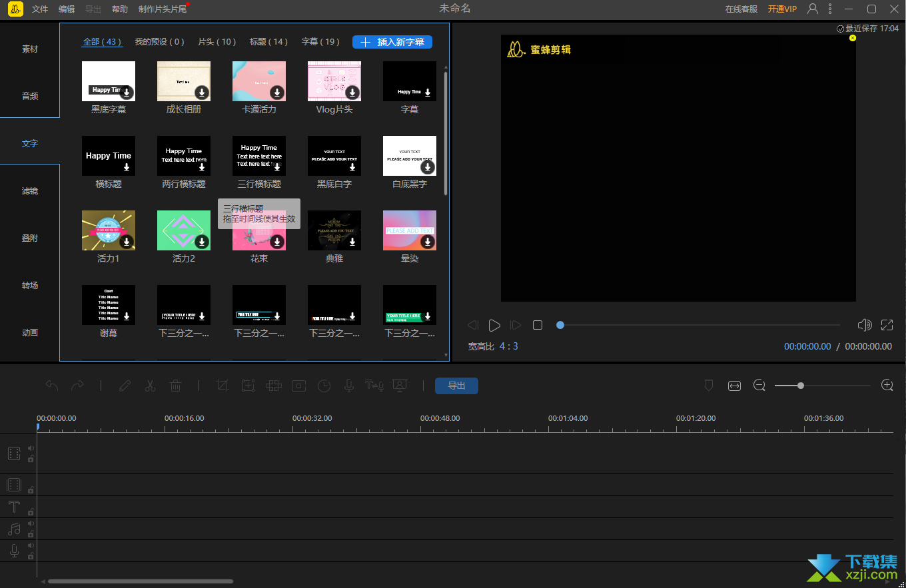Switch to the 字幕 ( 19 ) tab

click(x=320, y=41)
